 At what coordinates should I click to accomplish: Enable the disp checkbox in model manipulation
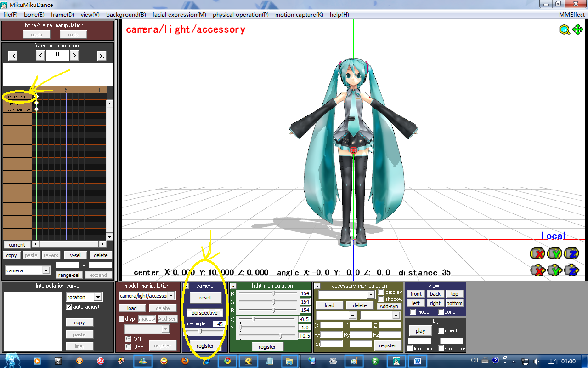click(x=122, y=319)
